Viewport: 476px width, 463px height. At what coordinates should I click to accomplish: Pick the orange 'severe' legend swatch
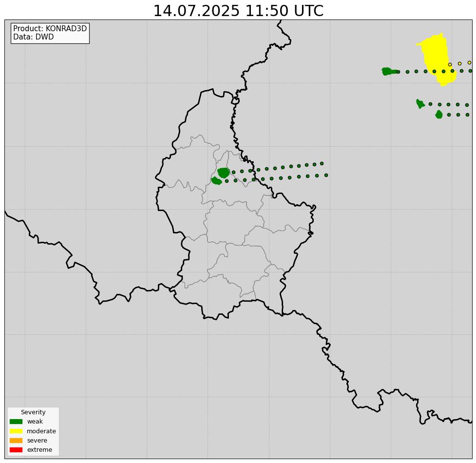coord(16,440)
